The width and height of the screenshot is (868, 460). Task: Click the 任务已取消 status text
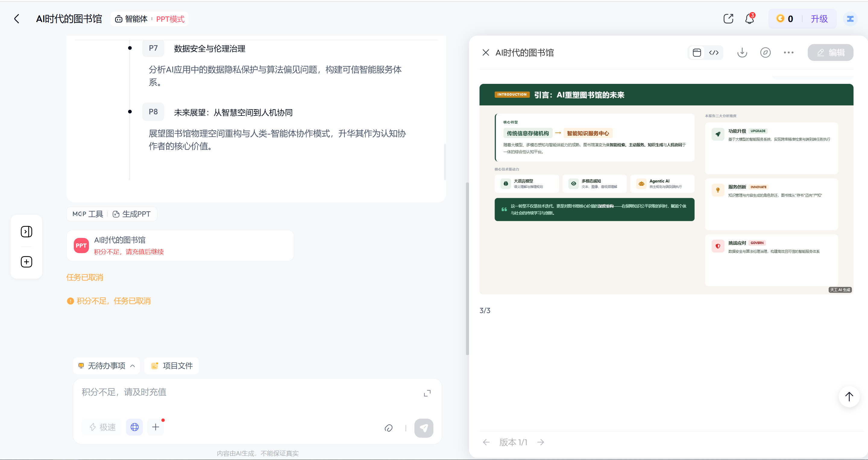pos(85,277)
